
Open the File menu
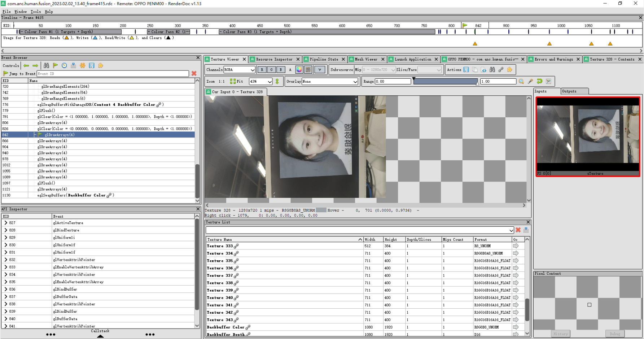point(6,12)
